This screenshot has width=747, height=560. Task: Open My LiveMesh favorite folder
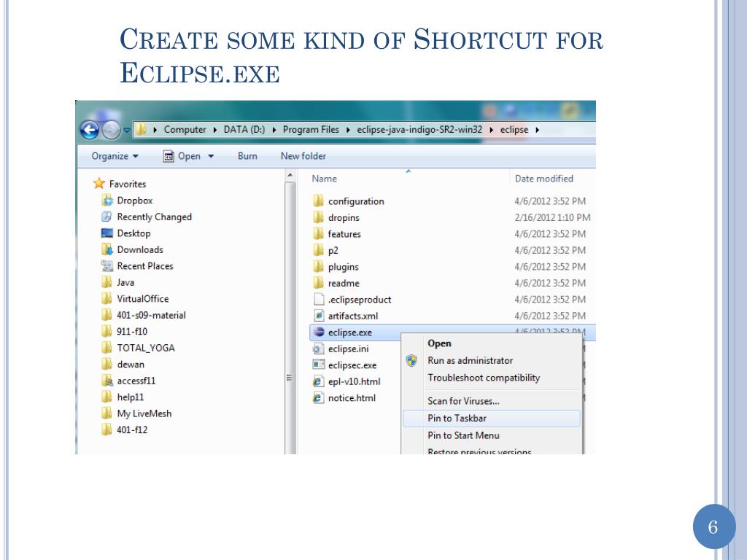coord(144,413)
